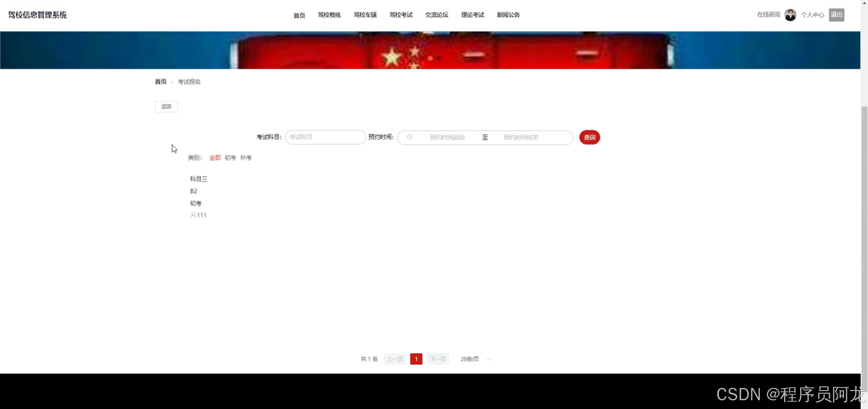Image resolution: width=868 pixels, height=409 pixels.
Task: Filter by 初考 category
Action: click(230, 158)
